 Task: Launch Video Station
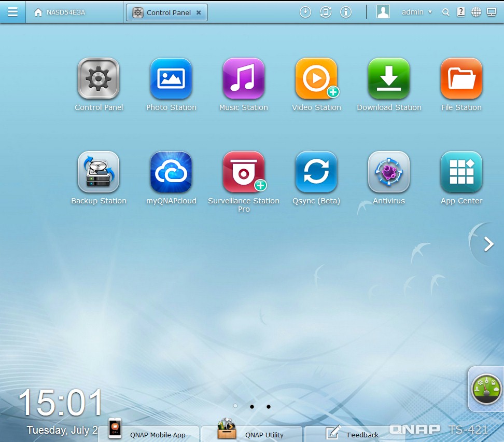pos(316,78)
